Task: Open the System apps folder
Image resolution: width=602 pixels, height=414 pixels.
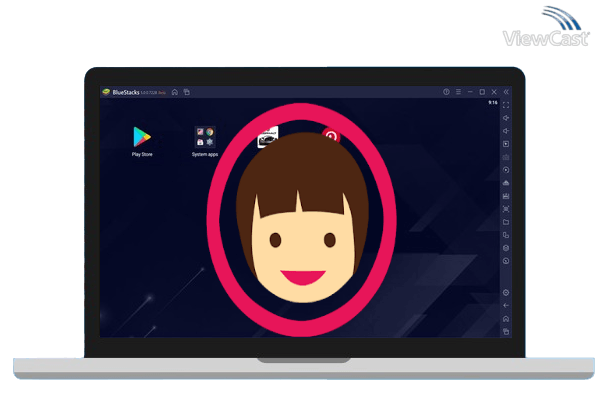Action: point(205,137)
